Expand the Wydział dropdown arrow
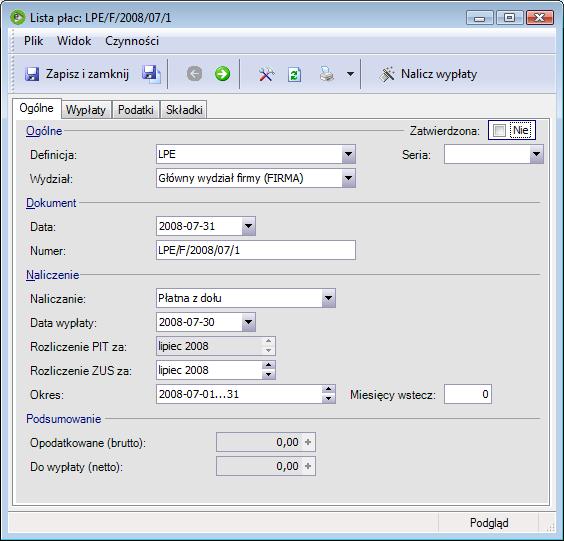The height and width of the screenshot is (541, 564). click(348, 178)
